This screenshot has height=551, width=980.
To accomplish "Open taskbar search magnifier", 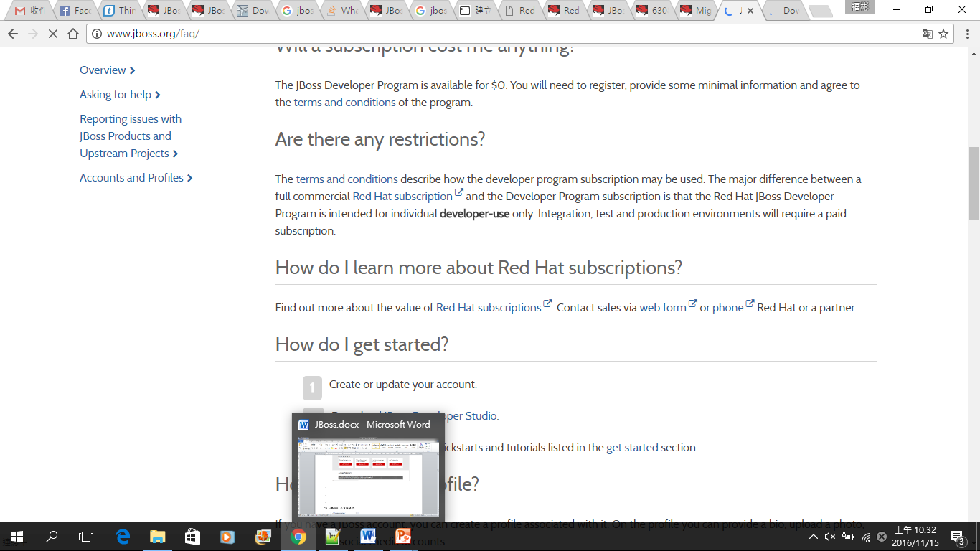I will 52,537.
